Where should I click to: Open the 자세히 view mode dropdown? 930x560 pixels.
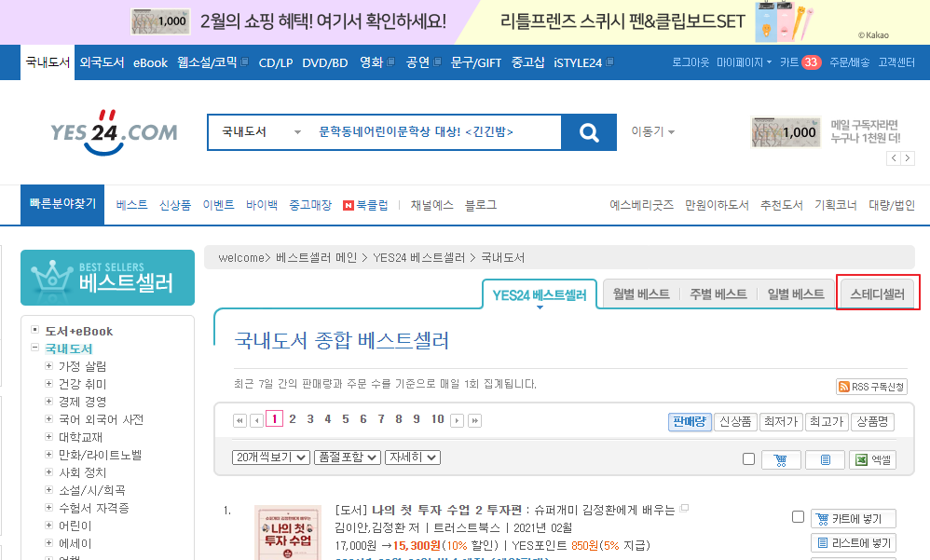tap(413, 458)
